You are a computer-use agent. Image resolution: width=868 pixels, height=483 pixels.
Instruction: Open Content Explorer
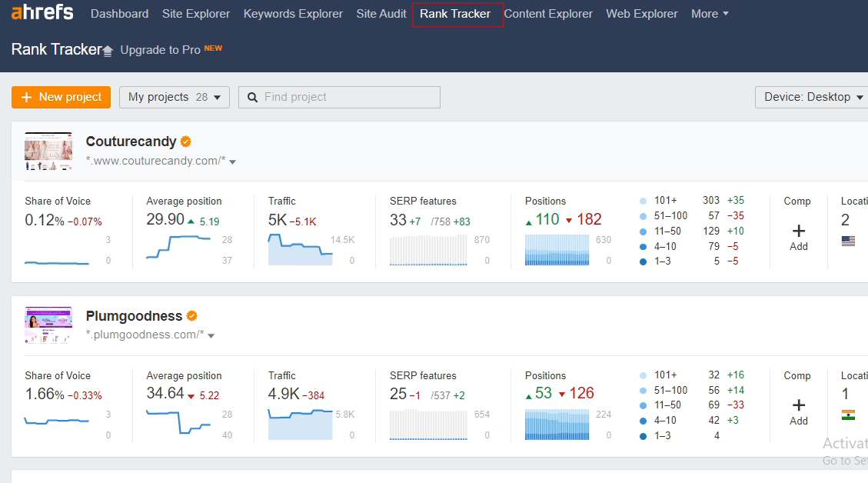pyautogui.click(x=548, y=14)
